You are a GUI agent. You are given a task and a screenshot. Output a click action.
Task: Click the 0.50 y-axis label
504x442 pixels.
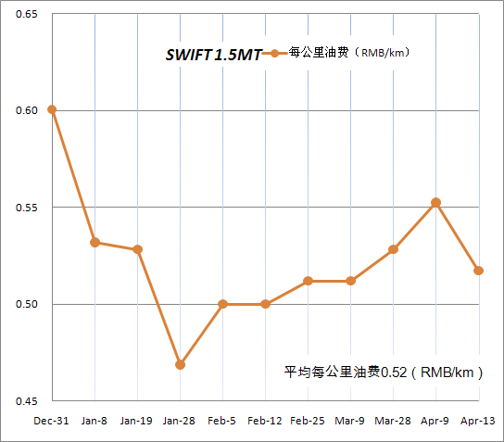click(x=27, y=304)
